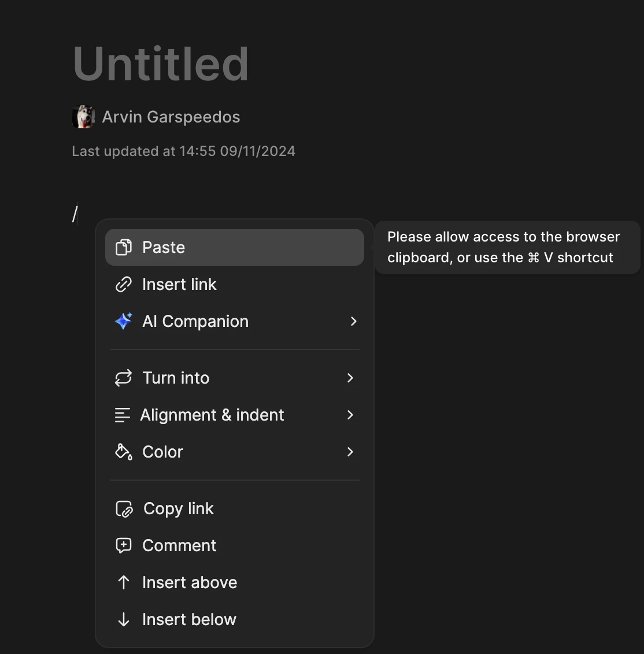The image size is (644, 654).
Task: Click Arvin Garspeedos author avatar
Action: pos(83,117)
